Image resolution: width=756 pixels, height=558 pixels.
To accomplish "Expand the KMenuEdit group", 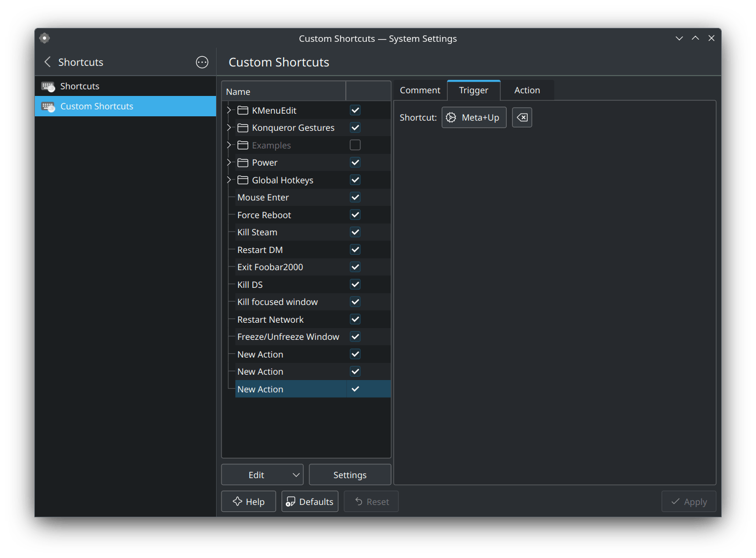I will tap(229, 110).
